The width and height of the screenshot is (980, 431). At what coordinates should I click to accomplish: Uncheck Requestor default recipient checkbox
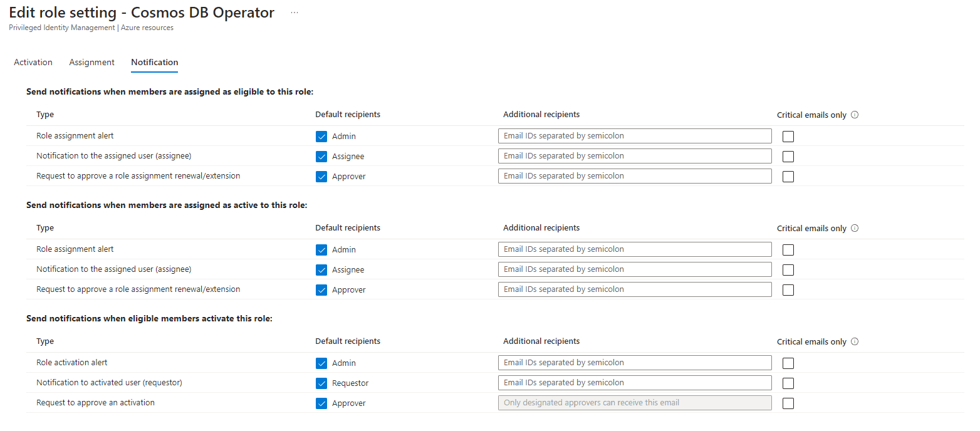click(x=321, y=383)
